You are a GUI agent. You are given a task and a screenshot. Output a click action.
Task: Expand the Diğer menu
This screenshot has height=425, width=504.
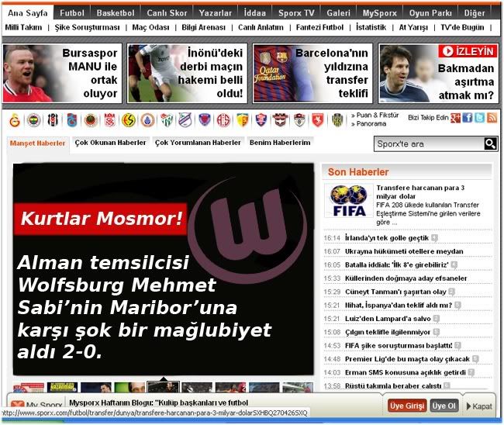tap(474, 13)
